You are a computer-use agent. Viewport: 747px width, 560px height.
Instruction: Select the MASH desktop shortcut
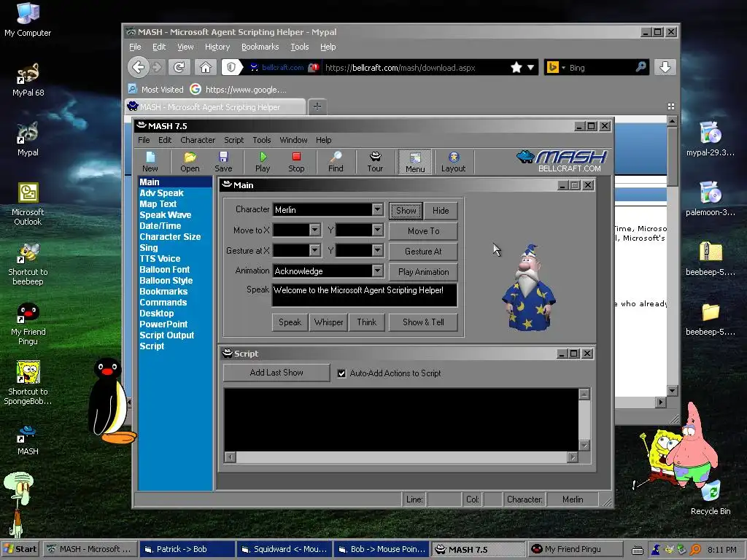coord(28,440)
